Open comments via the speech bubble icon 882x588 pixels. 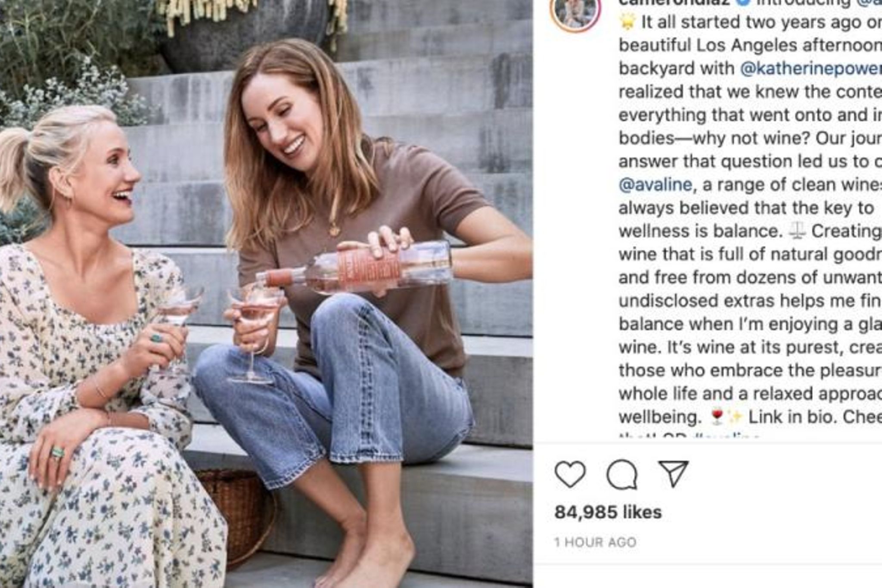click(622, 474)
